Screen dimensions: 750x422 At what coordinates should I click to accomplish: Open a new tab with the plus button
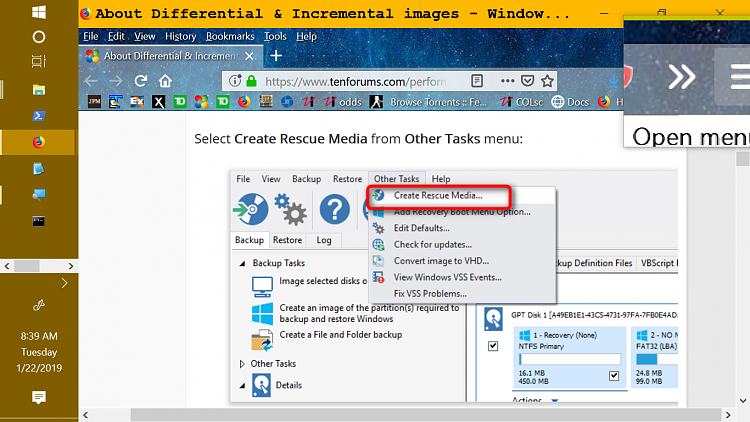coord(276,56)
